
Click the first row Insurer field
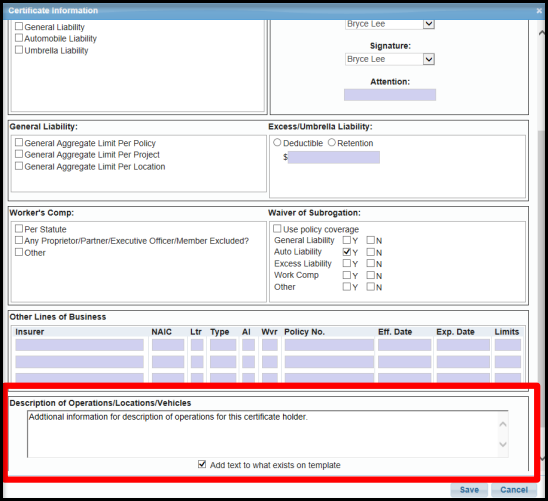click(79, 345)
